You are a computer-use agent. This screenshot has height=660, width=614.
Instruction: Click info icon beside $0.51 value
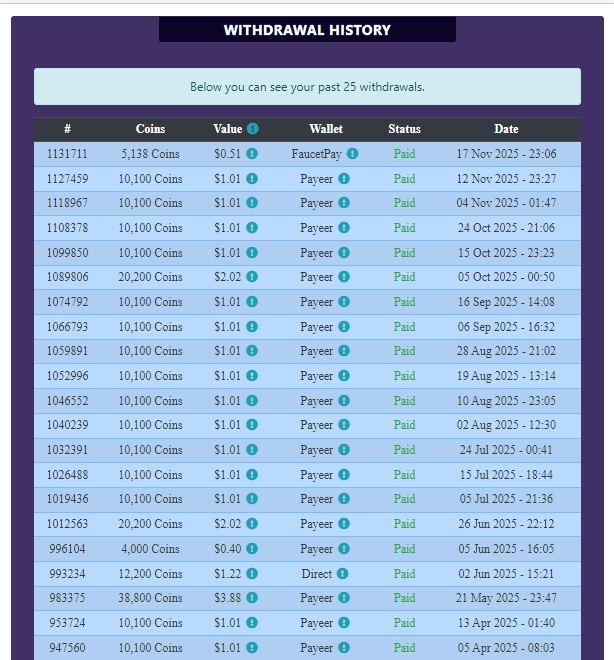[x=252, y=154]
